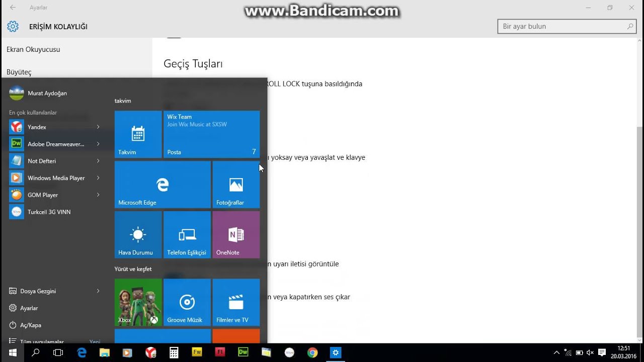
Task: Open the Yandex browser from most used list
Action: click(x=55, y=127)
